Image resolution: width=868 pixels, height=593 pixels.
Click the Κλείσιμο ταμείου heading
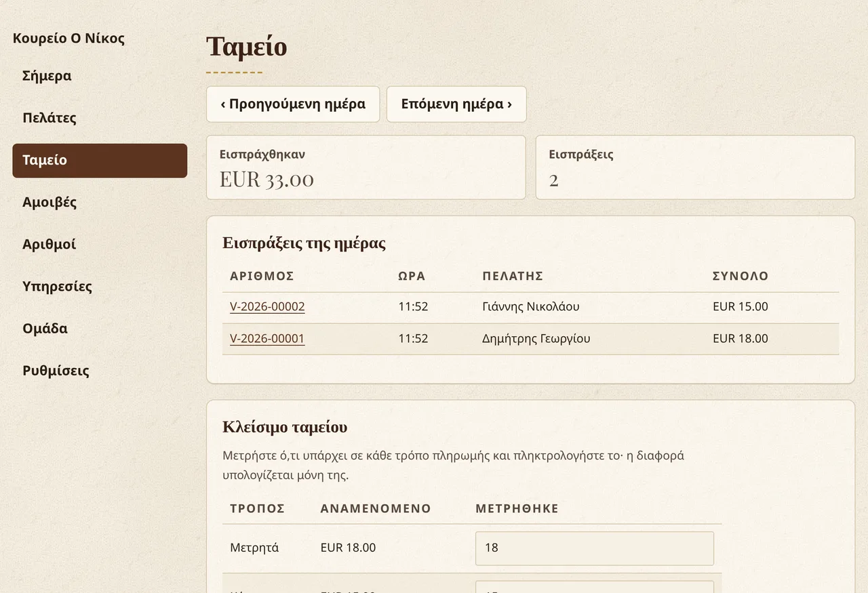pos(285,428)
